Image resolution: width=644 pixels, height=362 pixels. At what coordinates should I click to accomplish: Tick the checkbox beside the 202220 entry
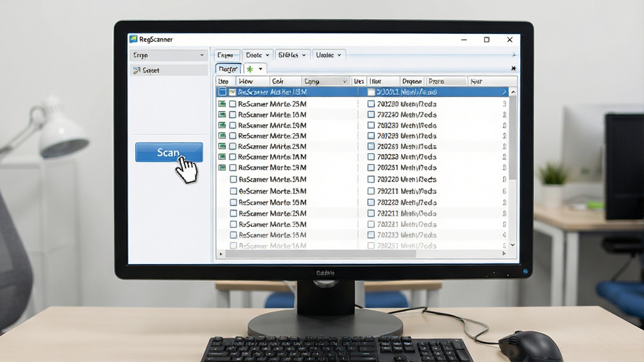pos(371,179)
